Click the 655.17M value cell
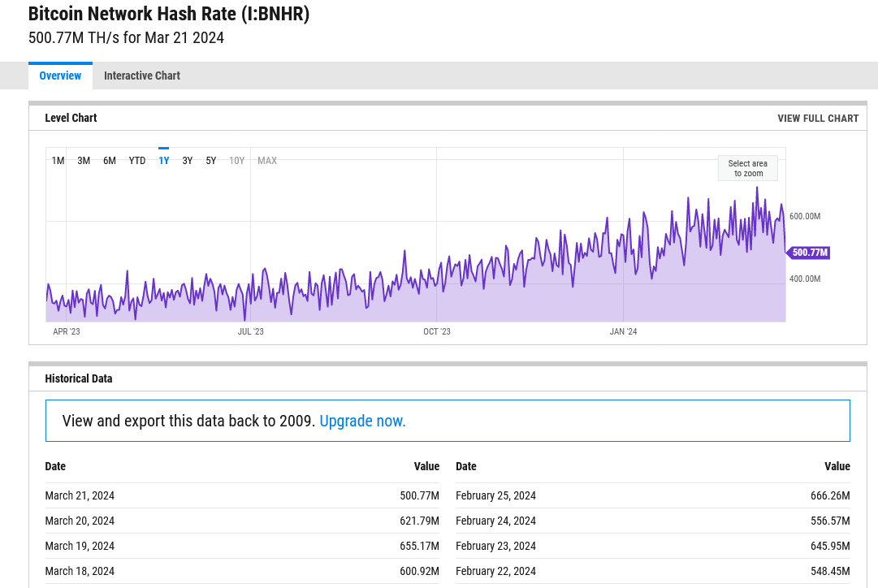This screenshot has width=878, height=588. coord(419,546)
